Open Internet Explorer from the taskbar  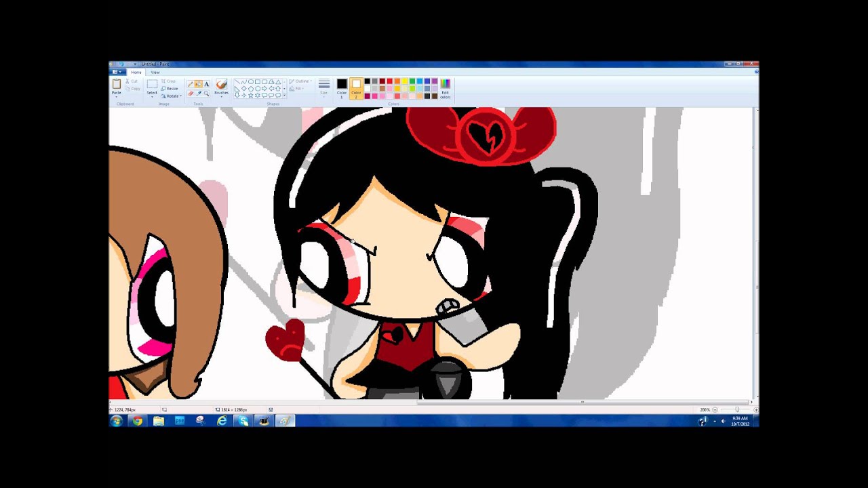click(222, 421)
